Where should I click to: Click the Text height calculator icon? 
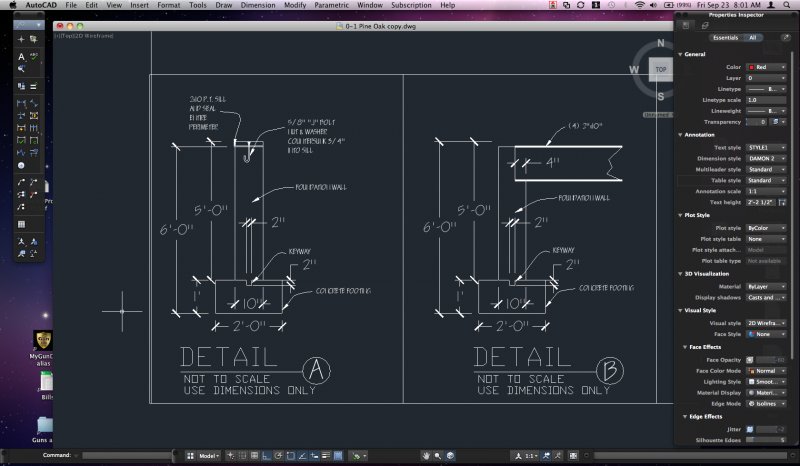click(x=783, y=201)
